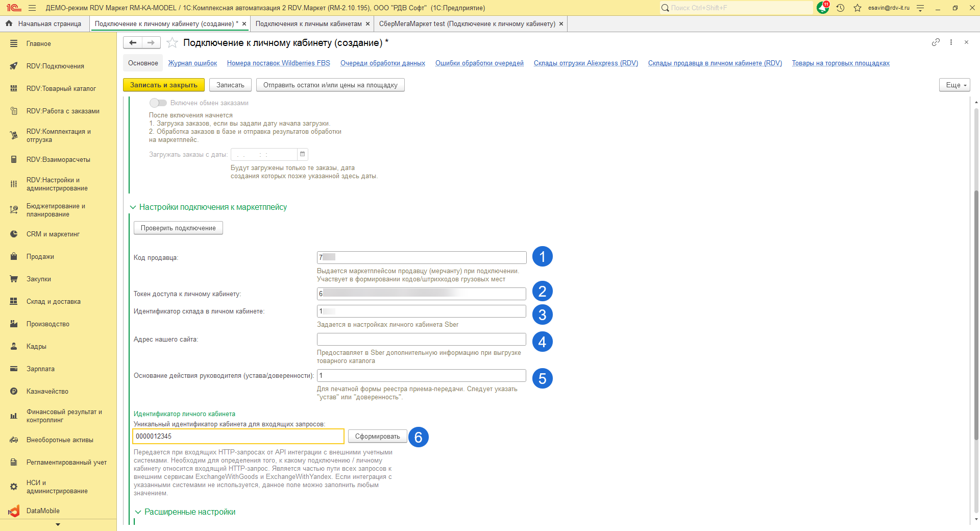This screenshot has width=980, height=531.
Task: Open Ошибки обработки очередей link
Action: [479, 63]
